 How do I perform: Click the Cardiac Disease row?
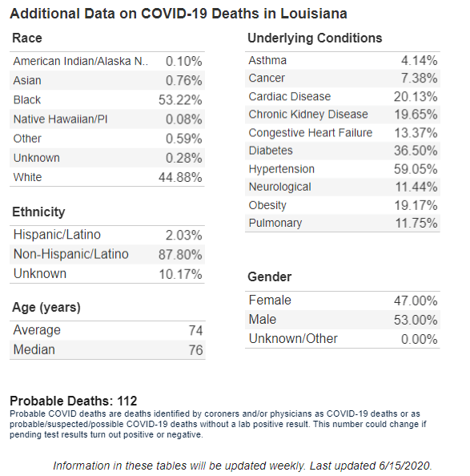pyautogui.click(x=343, y=96)
